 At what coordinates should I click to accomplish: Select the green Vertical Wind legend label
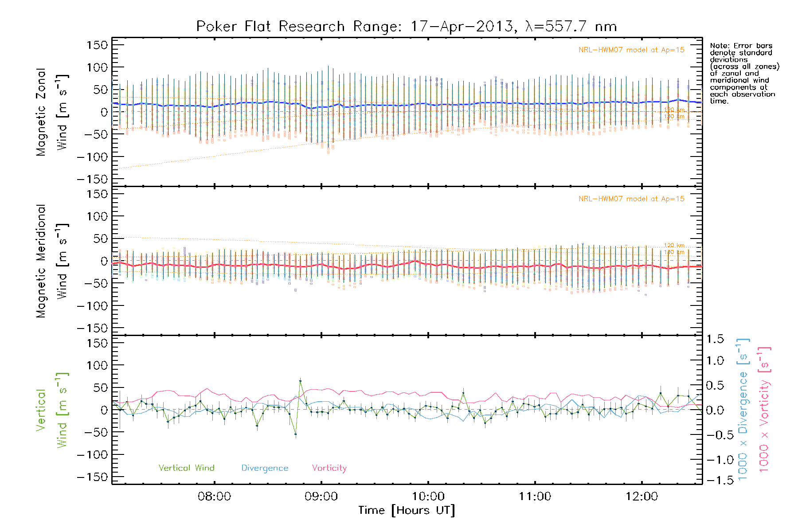pyautogui.click(x=186, y=468)
